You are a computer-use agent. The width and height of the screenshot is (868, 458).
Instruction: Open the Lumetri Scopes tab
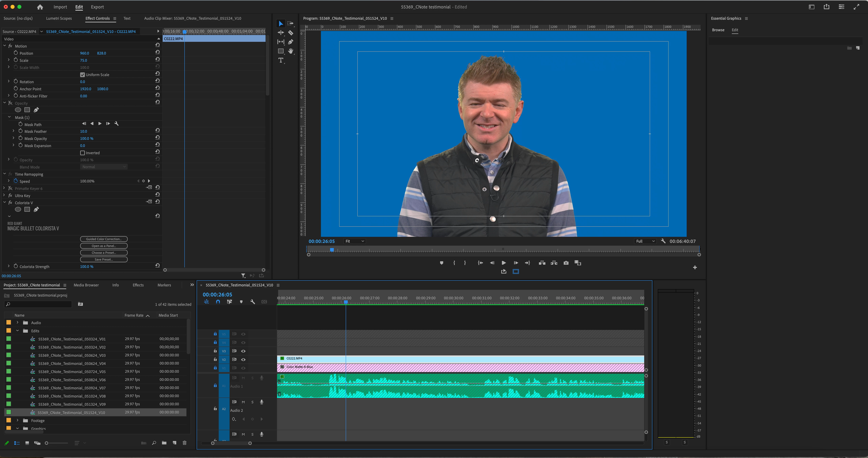[59, 18]
